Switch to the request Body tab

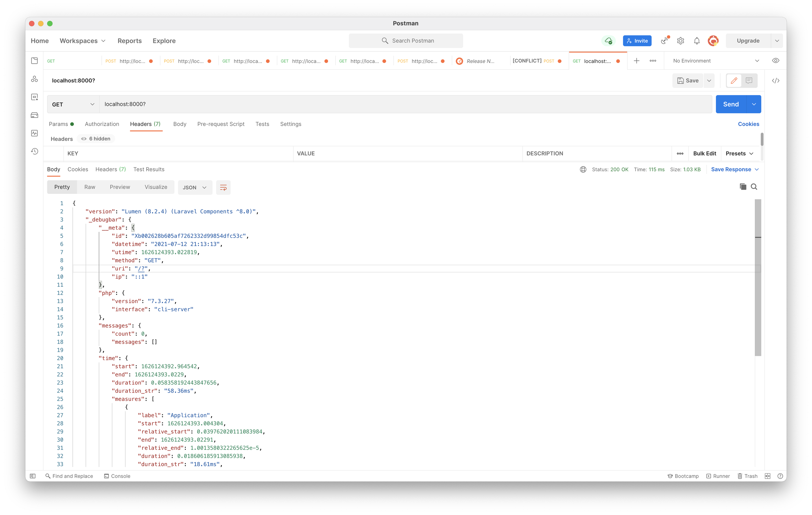(x=180, y=124)
